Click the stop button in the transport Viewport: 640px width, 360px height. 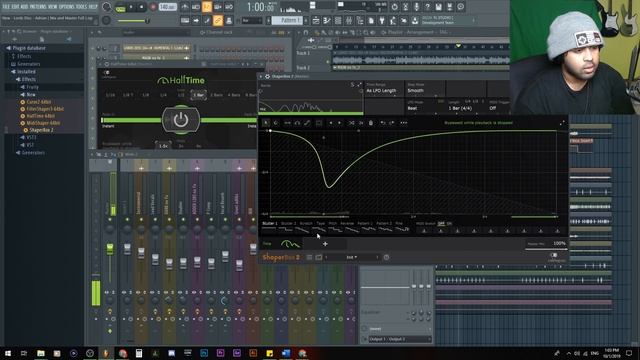pyautogui.click(x=142, y=7)
